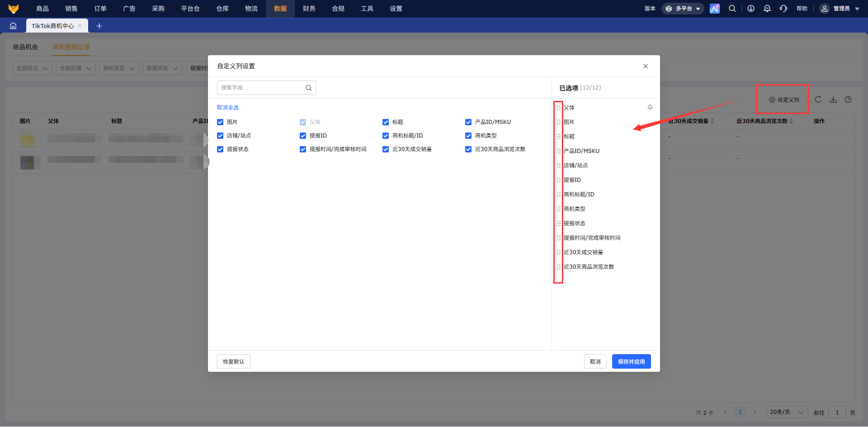868x427 pixels.
Task: Click the export download icon above the table
Action: 833,100
